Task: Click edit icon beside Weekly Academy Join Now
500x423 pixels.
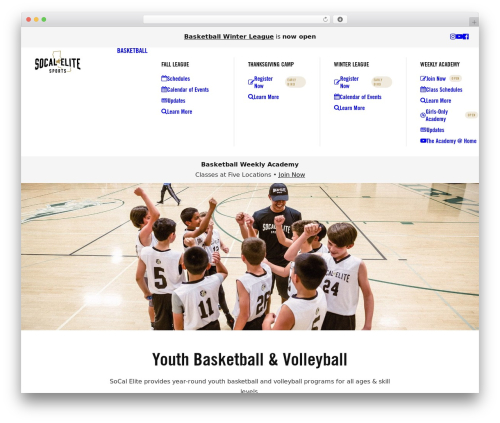Action: click(x=423, y=78)
